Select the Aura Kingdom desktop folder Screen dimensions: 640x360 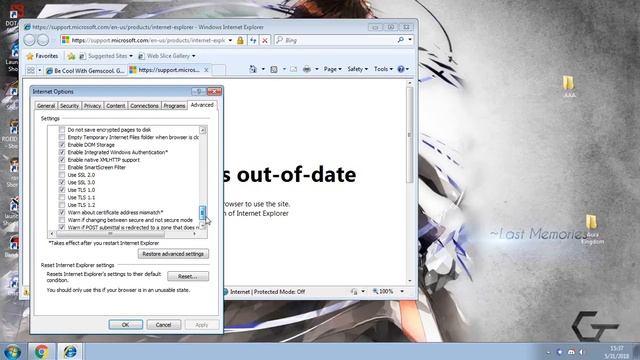coord(592,229)
